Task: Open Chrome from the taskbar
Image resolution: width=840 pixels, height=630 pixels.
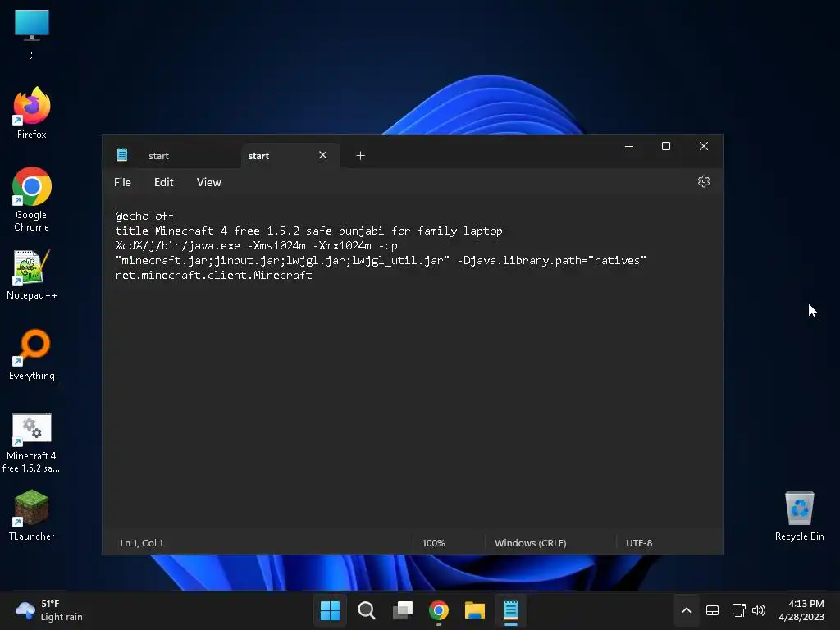Action: point(439,610)
